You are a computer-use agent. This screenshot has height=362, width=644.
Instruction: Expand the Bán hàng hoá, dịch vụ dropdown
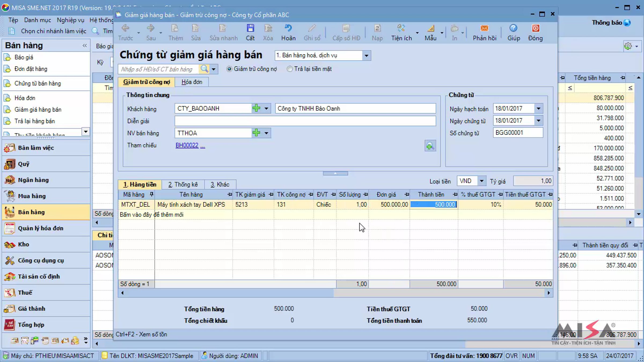coord(366,56)
